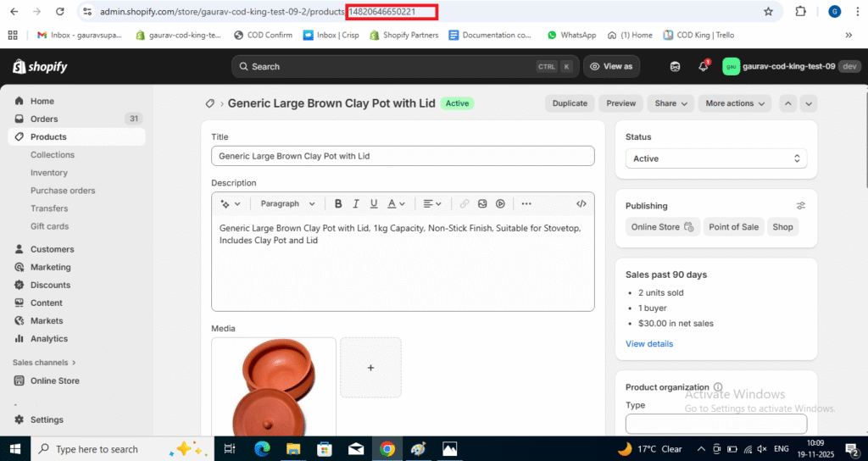868x461 pixels.
Task: Open the Status dropdown showing Active
Action: coord(715,158)
